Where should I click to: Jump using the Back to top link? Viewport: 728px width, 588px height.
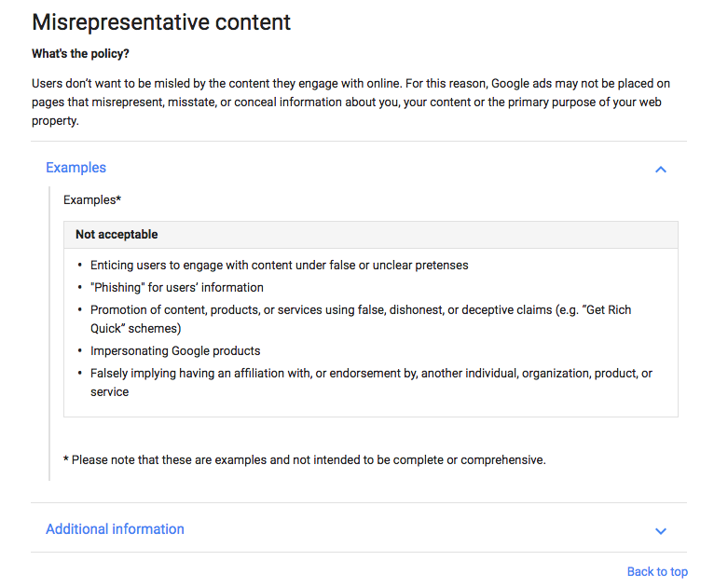tap(657, 572)
